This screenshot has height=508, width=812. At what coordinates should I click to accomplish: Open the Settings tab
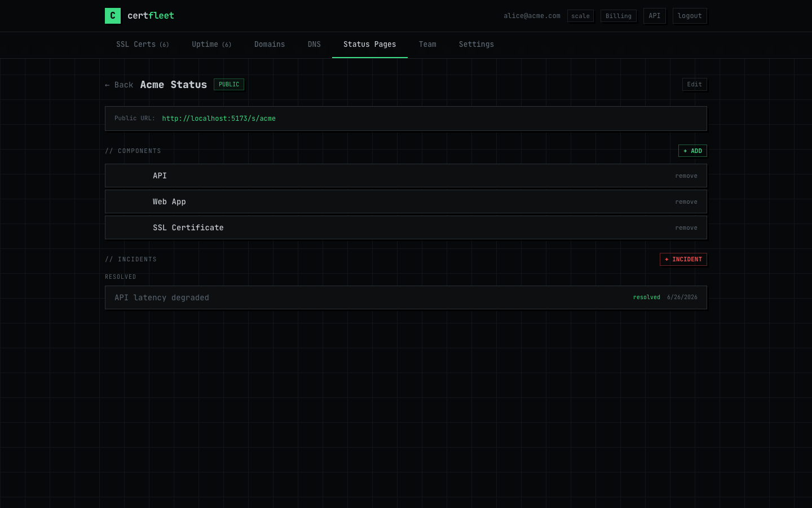pos(476,45)
